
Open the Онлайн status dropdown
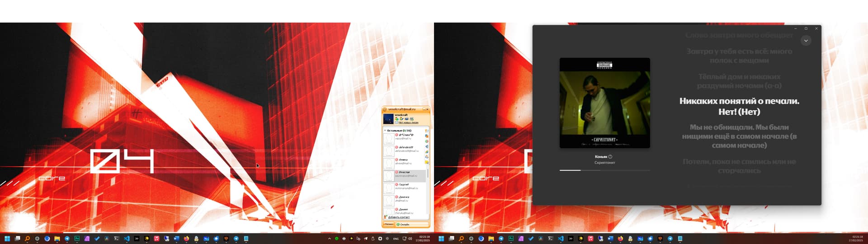(412, 224)
